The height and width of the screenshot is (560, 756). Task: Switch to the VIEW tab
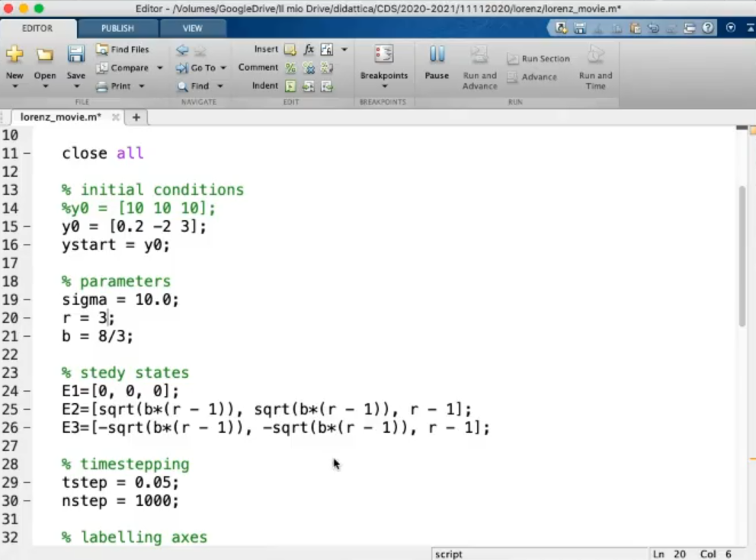point(192,28)
